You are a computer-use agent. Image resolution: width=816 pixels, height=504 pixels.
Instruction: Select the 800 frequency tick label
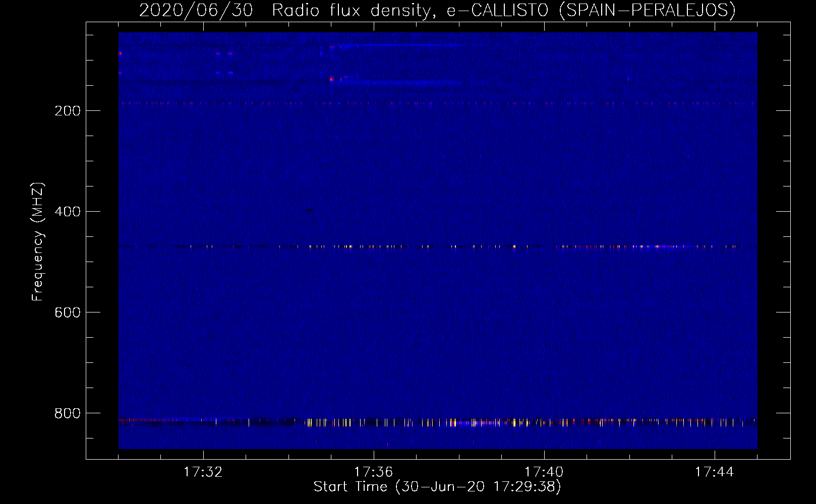pyautogui.click(x=68, y=413)
